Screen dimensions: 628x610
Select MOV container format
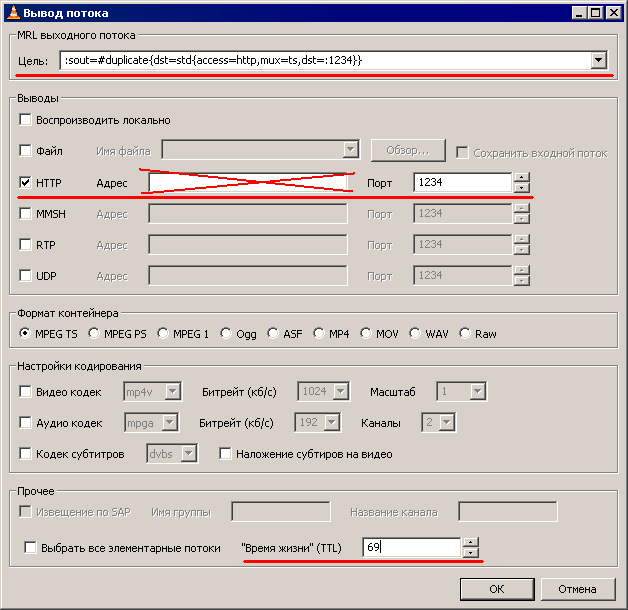tap(366, 333)
